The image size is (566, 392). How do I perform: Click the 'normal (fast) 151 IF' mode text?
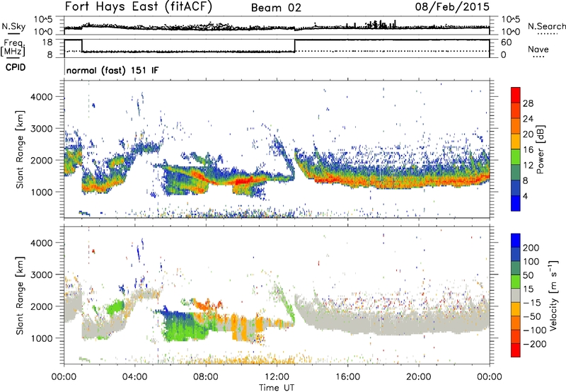112,70
